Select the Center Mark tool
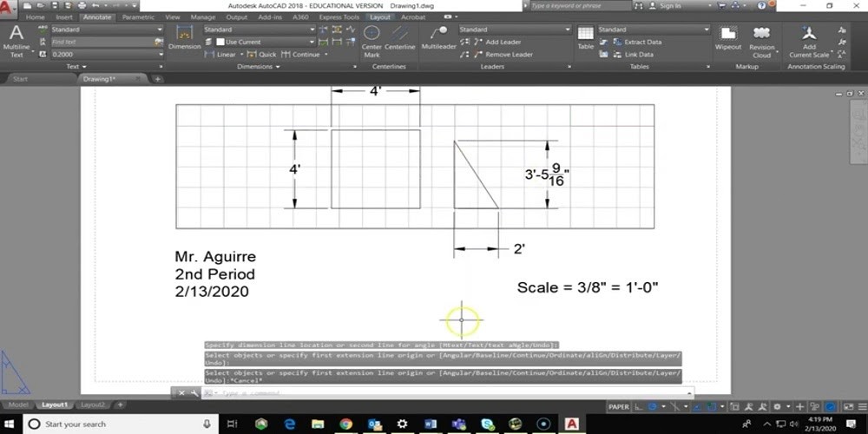Image resolution: width=868 pixels, height=434 pixels. point(372,40)
